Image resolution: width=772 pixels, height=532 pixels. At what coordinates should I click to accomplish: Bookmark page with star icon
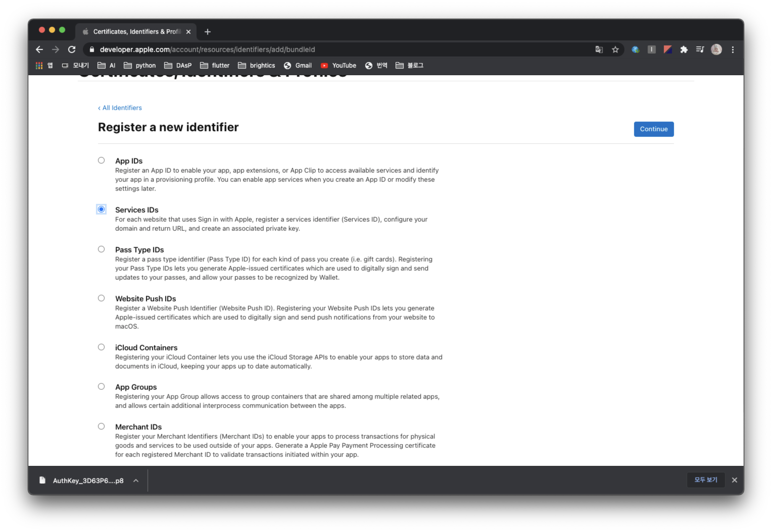(615, 50)
